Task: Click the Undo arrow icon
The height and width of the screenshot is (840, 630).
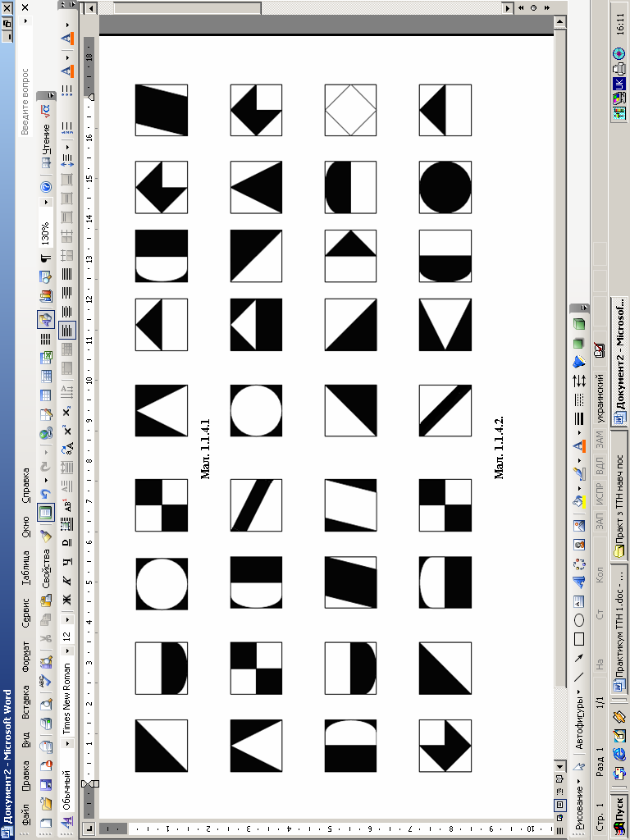Action: click(46, 493)
